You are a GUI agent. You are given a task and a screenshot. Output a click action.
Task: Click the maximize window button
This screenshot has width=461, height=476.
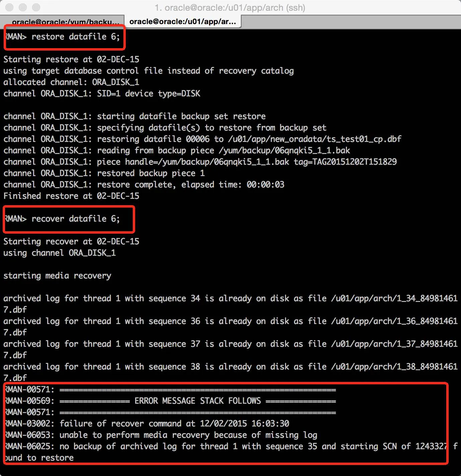pos(36,7)
